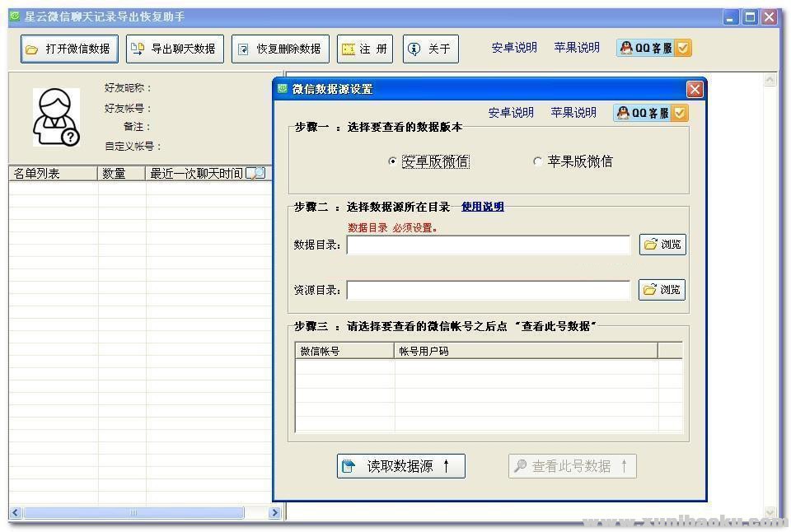This screenshot has height=532, width=791.
Task: Select the 苹果版微信 radio option
Action: point(538,161)
